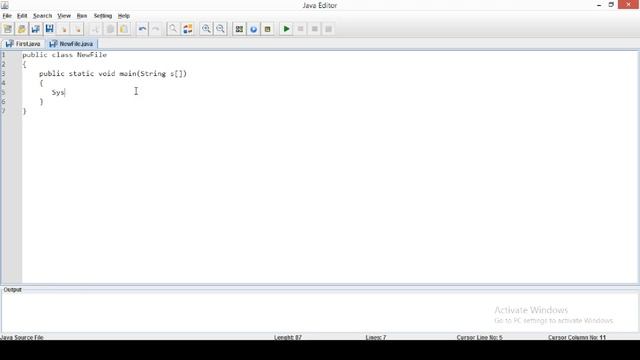Click the Cursor Line No 5 status

(480, 338)
